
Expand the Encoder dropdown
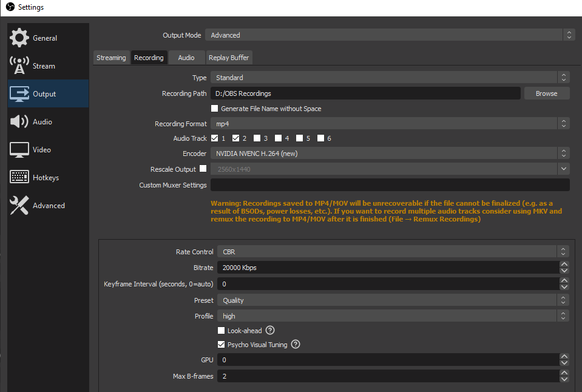[389, 154]
